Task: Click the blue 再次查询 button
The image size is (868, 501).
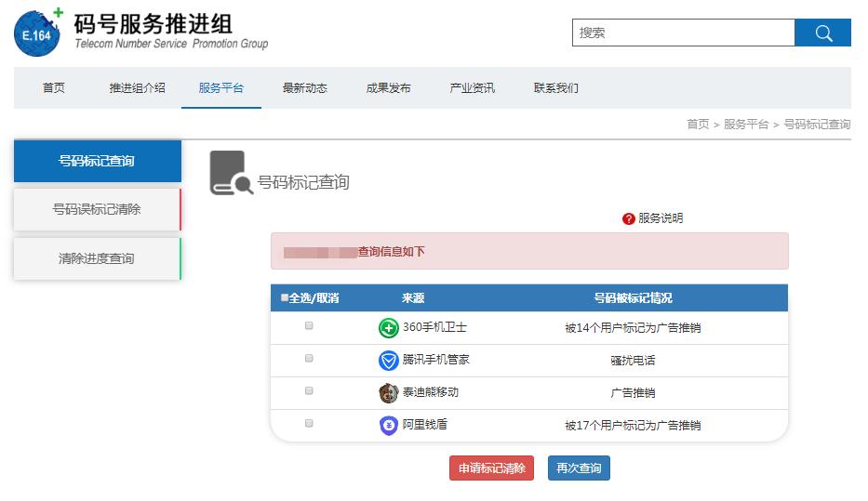Action: click(x=579, y=468)
